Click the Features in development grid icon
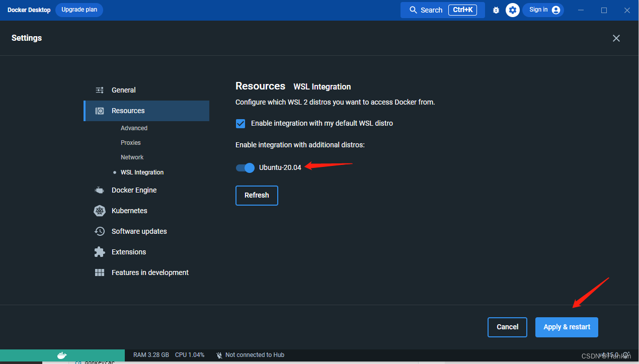 coord(99,272)
